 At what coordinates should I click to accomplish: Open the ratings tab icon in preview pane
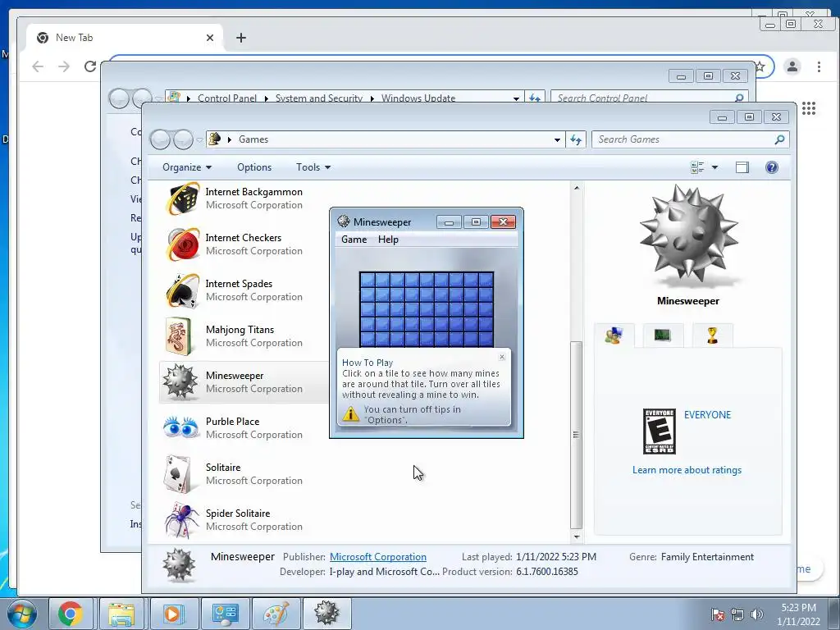tap(614, 336)
